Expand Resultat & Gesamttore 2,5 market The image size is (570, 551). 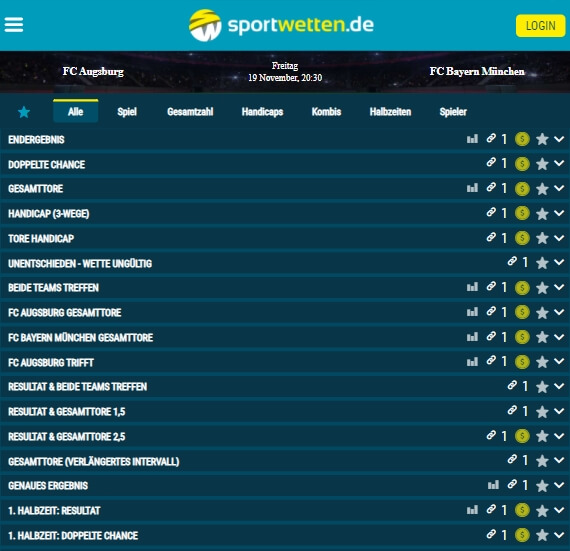(559, 435)
